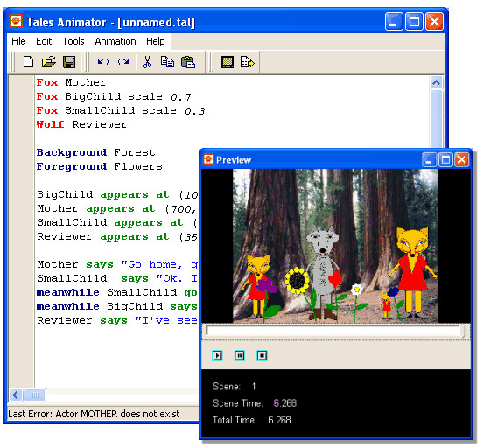The width and height of the screenshot is (483, 448).
Task: Click the Scene Time value 6.268
Action: [285, 403]
